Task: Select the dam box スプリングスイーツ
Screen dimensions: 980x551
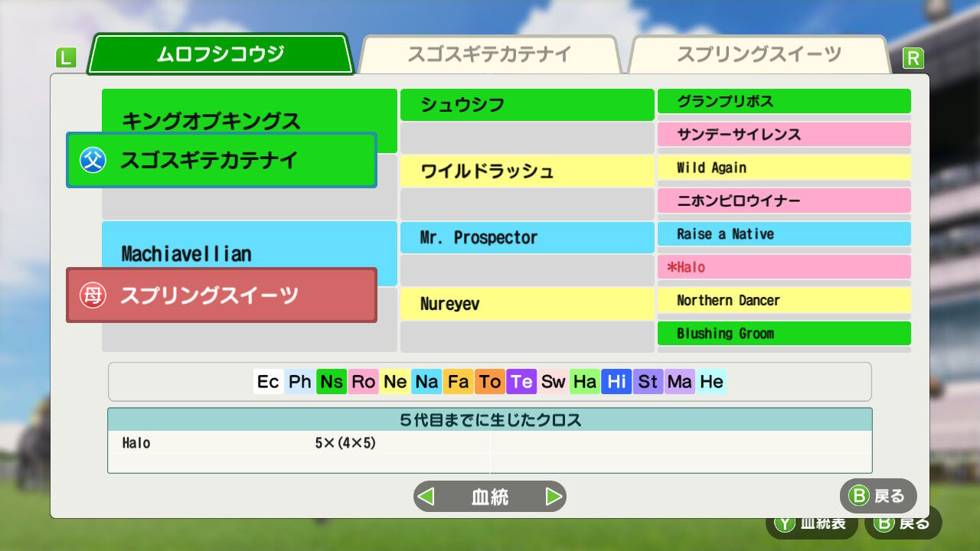Action: point(221,295)
